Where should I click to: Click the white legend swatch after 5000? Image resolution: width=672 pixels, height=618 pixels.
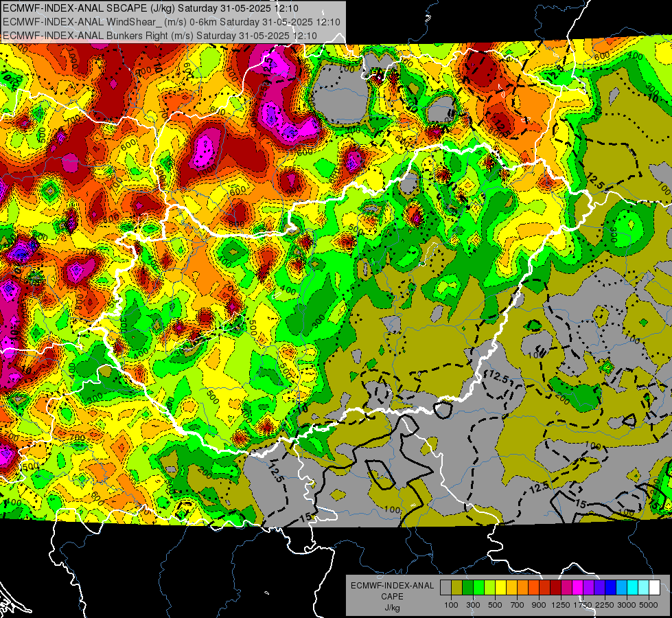click(x=654, y=587)
